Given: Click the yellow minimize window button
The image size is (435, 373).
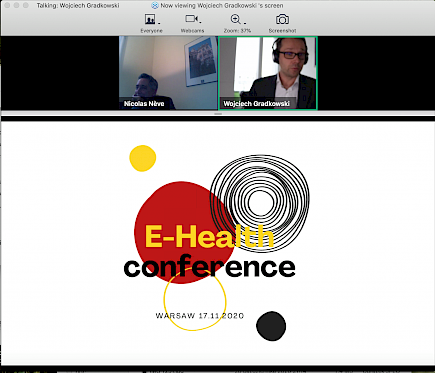Looking at the screenshot, I should pos(17,5).
